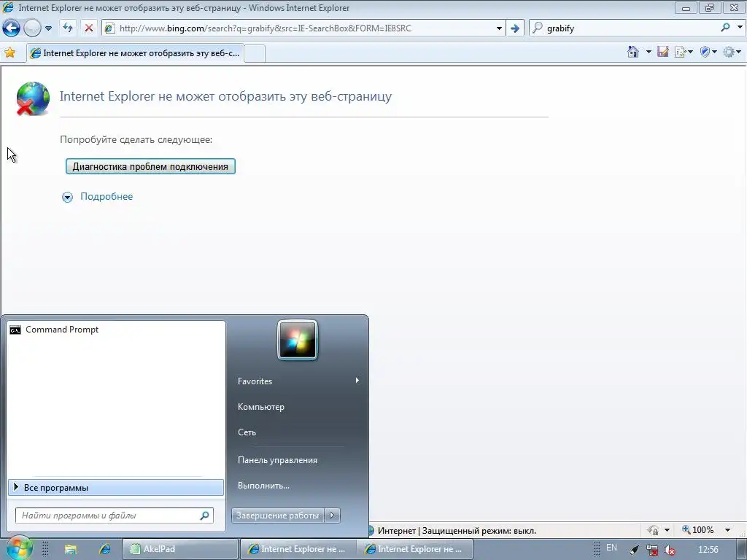Stop loading with the red X icon
747x560 pixels.
pos(88,28)
